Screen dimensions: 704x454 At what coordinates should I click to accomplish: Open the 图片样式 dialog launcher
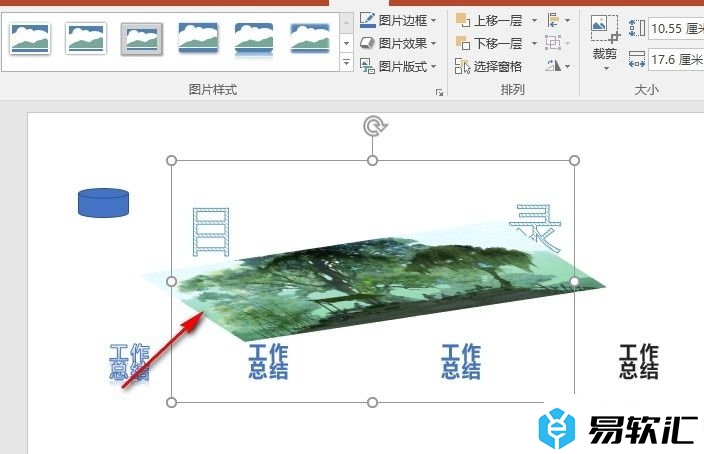pos(439,93)
